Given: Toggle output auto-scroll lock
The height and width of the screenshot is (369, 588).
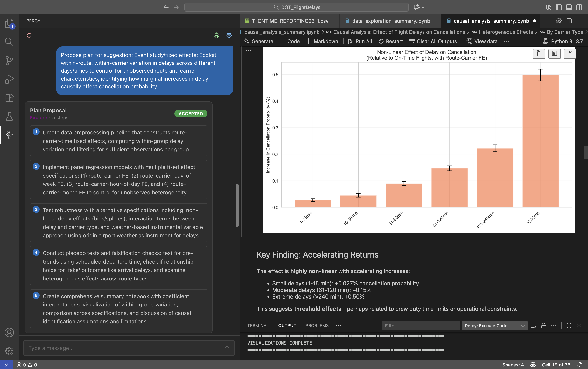Looking at the screenshot, I should (x=543, y=325).
